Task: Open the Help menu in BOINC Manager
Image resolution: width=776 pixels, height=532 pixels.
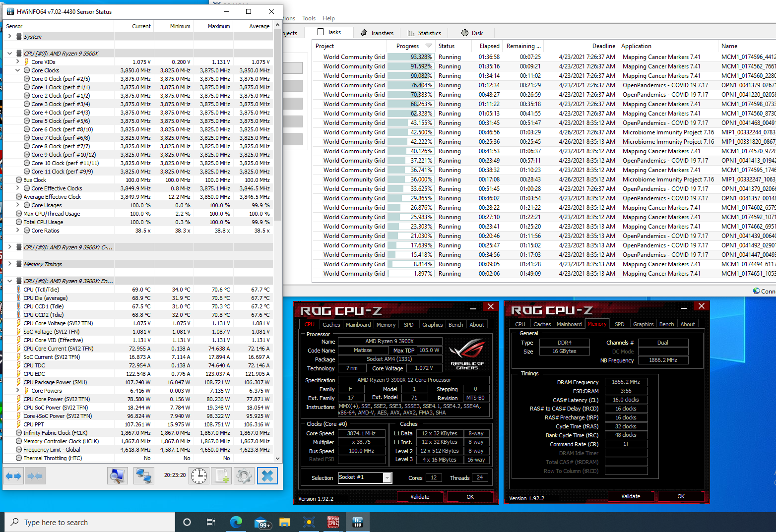Action: (x=328, y=18)
